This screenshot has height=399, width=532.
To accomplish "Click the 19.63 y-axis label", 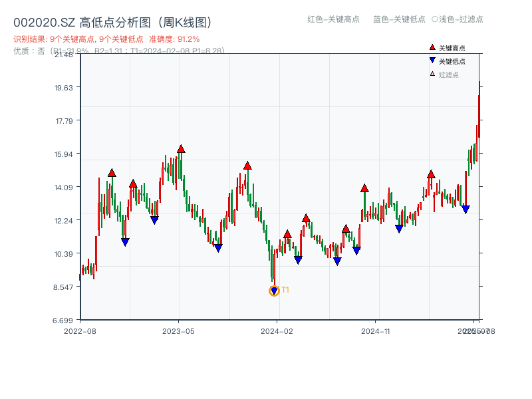I will [64, 88].
